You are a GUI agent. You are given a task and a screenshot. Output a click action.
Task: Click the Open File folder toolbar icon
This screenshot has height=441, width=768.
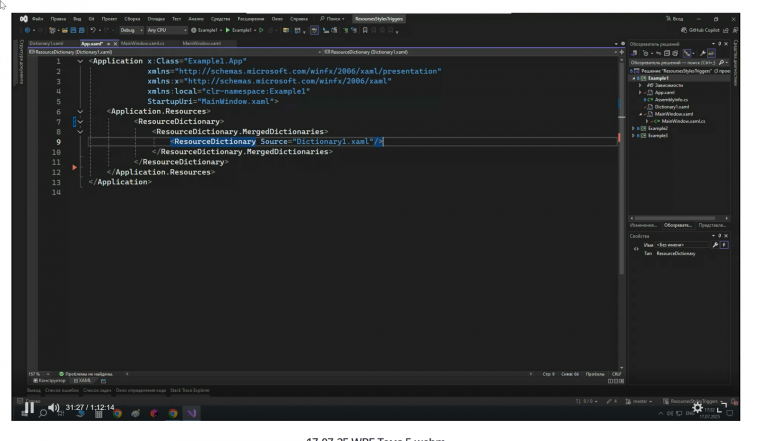click(65, 30)
